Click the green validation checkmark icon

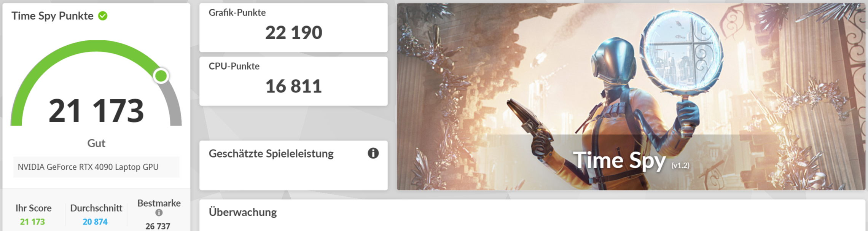(103, 16)
